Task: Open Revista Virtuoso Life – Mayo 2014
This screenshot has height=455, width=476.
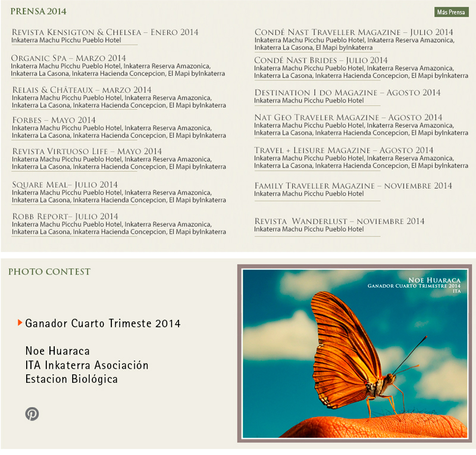Action: [87, 151]
